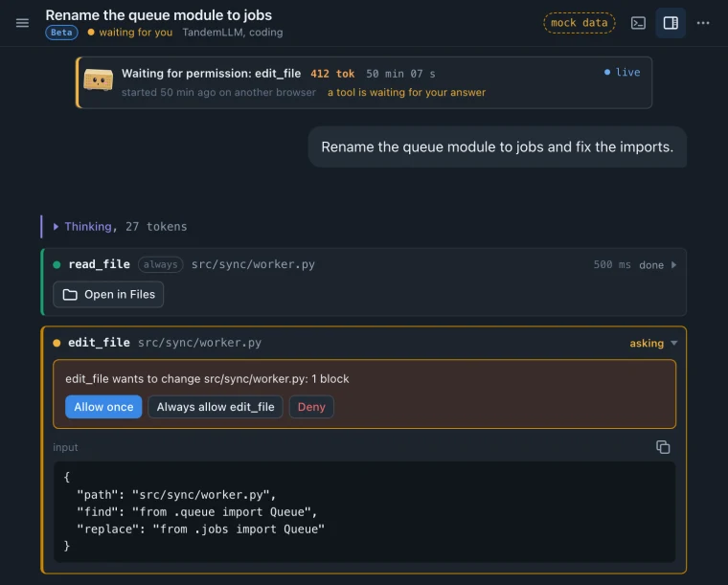Screen dimensions: 728x585
Task: Click the waiting for you status
Action: (130, 33)
